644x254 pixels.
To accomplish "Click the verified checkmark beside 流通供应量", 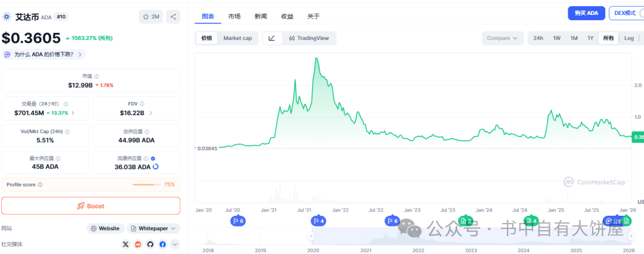I will click(153, 159).
